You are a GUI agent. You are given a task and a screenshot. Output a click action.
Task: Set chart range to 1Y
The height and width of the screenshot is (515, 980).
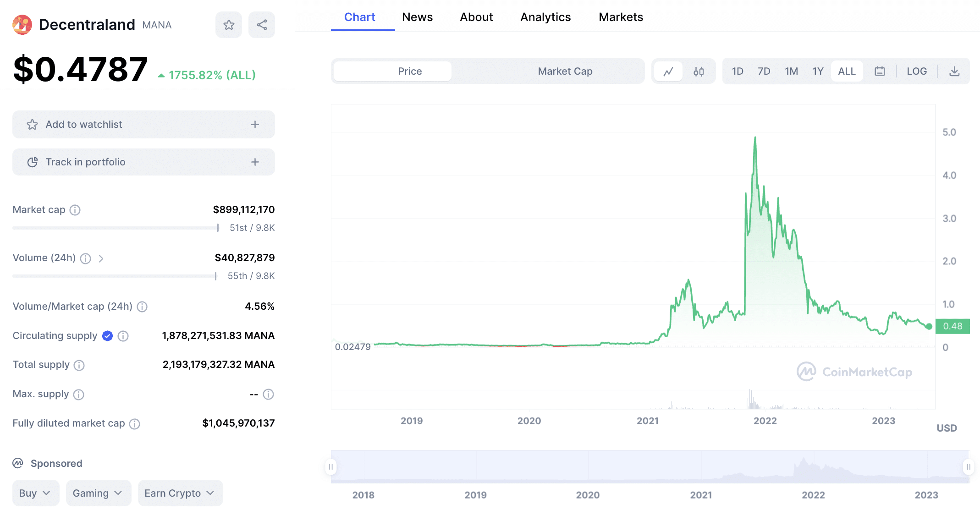(x=818, y=71)
